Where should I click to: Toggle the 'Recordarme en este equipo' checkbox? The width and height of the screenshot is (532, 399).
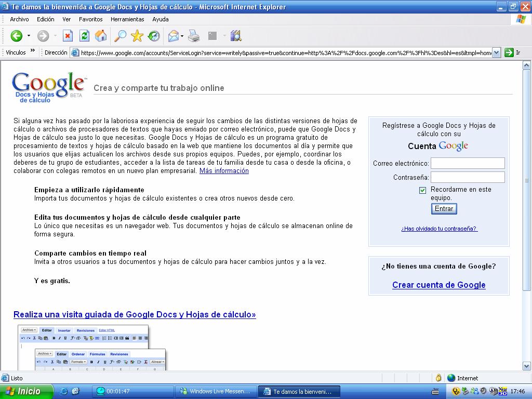coord(422,190)
